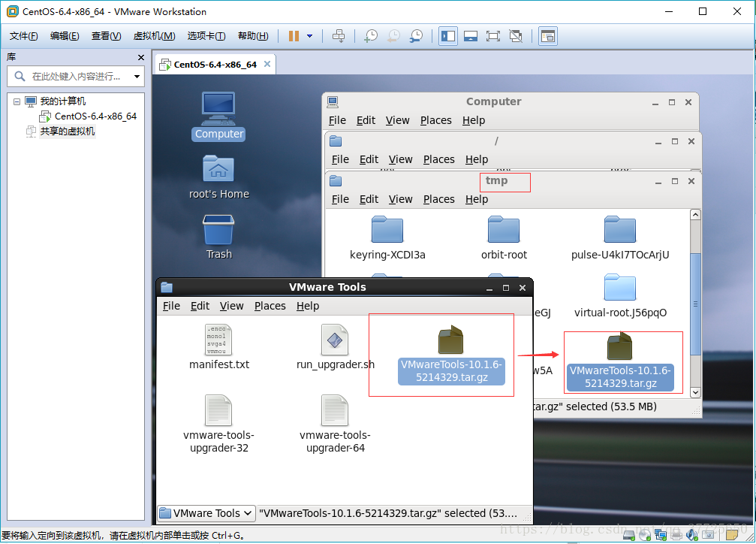Image resolution: width=756 pixels, height=544 pixels.
Task: Click tmp window scrollbar up arrow
Action: [x=695, y=215]
